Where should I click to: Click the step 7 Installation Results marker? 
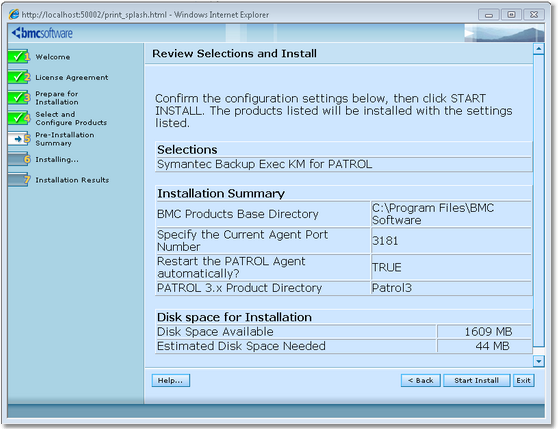19,180
